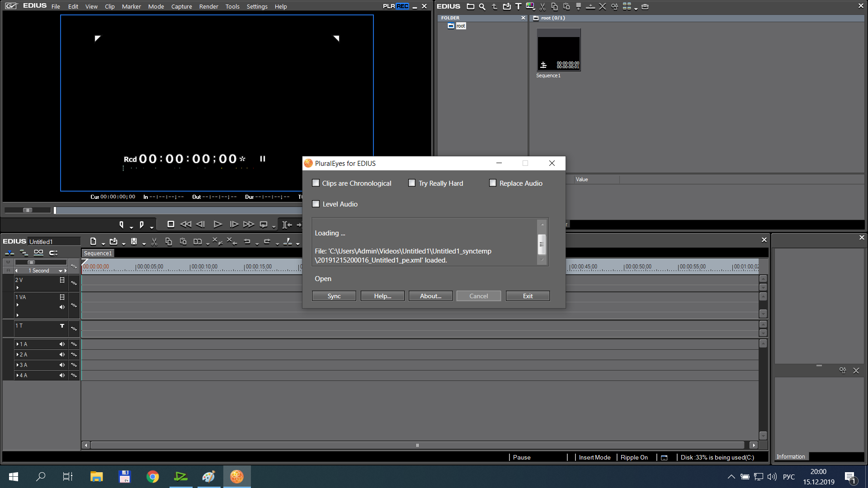The width and height of the screenshot is (868, 488).
Task: Click the Tools toolbox bin icon
Action: tap(645, 6)
